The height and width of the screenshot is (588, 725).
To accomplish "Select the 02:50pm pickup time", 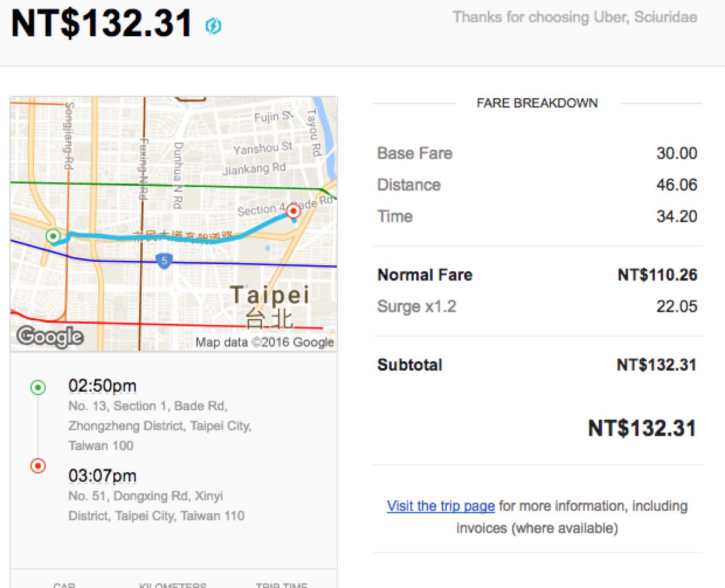I will coord(102,386).
